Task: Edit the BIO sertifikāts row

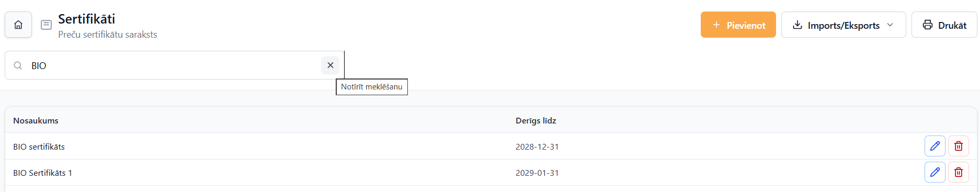Action: pyautogui.click(x=935, y=146)
